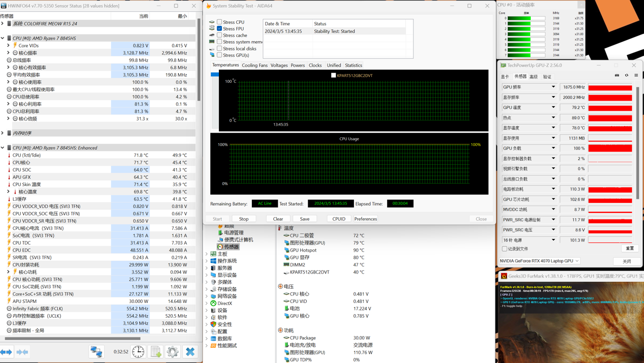
Task: Collapse CPU [#0]: AMD Ryzen 7 8845HS group
Action: click(3, 38)
